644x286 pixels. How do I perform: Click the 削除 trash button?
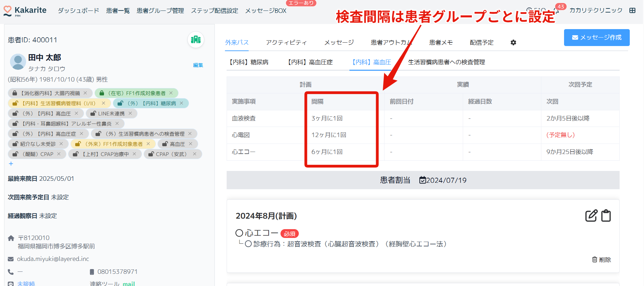tap(601, 260)
